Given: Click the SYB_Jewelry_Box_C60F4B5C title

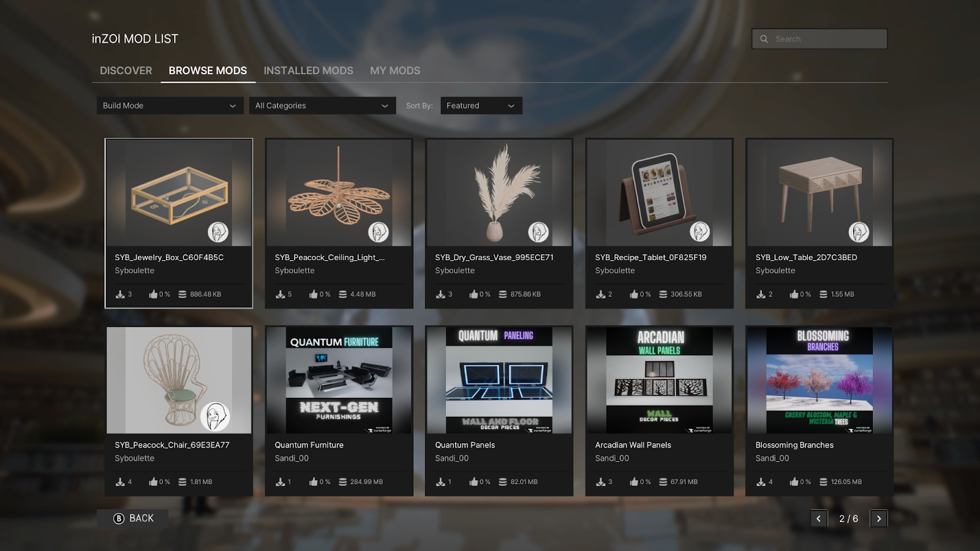Looking at the screenshot, I should coord(169,258).
